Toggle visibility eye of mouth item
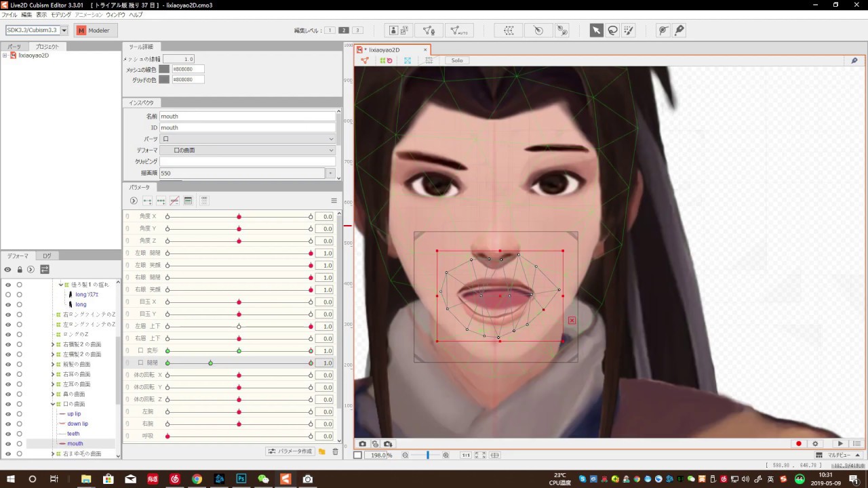Viewport: 868px width, 488px height. 8,443
